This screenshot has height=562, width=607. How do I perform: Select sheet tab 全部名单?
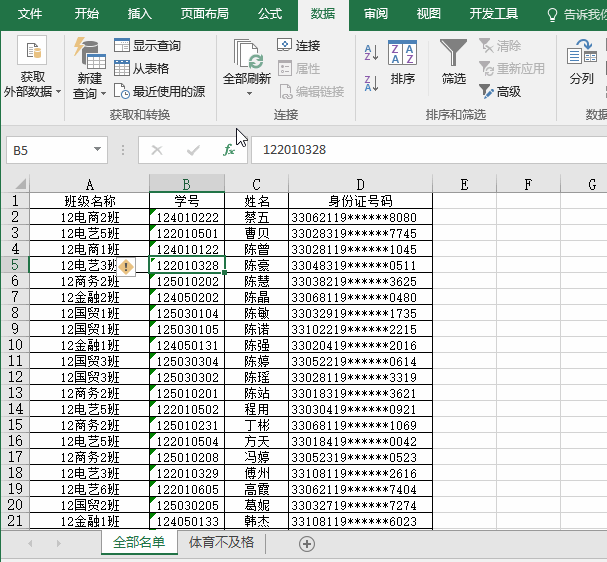pos(139,542)
